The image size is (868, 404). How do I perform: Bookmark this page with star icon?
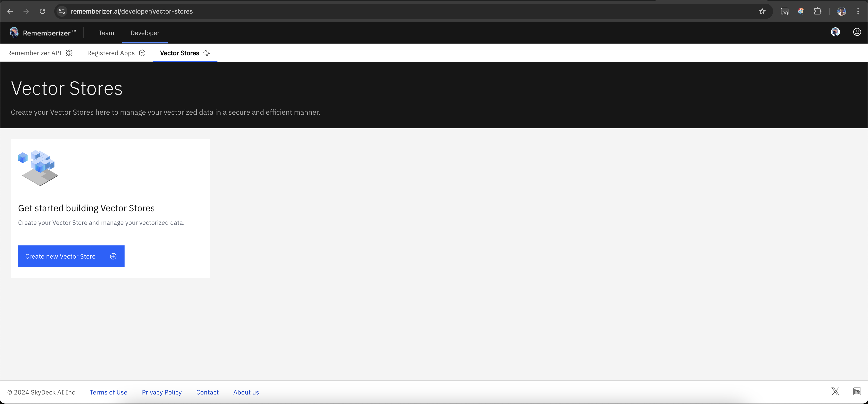pos(762,12)
